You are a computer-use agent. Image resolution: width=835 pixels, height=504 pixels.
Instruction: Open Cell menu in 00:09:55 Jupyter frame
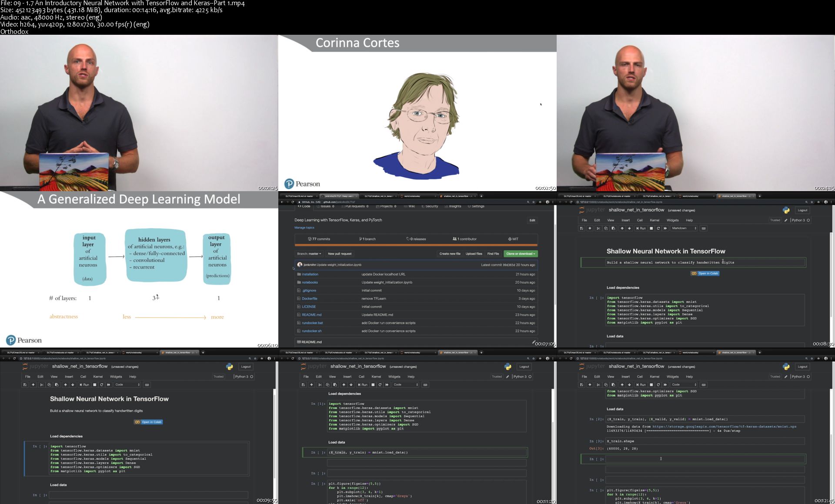coord(83,377)
